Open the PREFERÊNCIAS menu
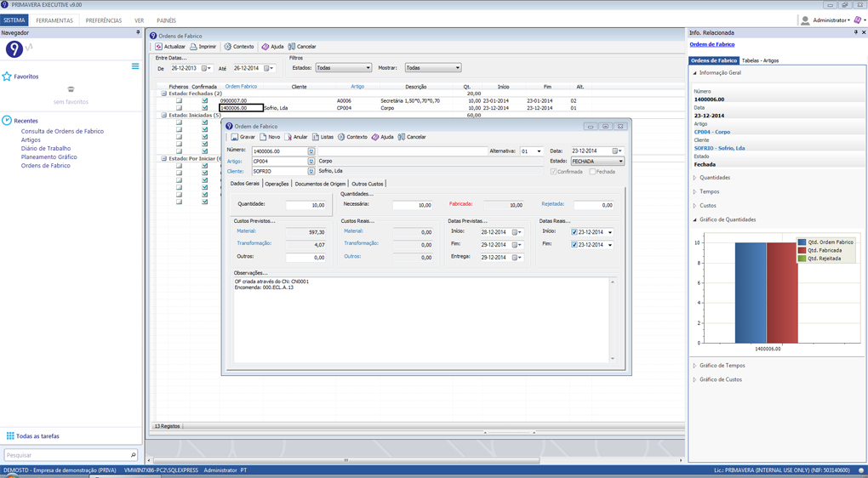Viewport: 868px width, 478px height. [104, 20]
